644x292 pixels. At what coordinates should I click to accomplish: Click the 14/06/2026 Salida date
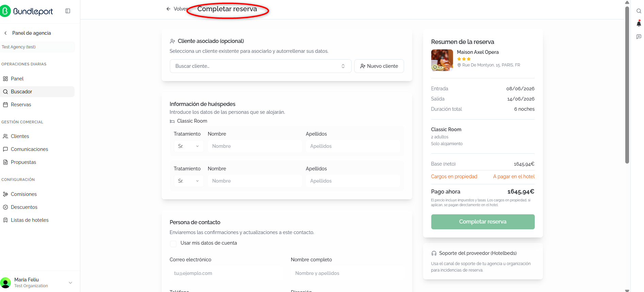(x=521, y=99)
